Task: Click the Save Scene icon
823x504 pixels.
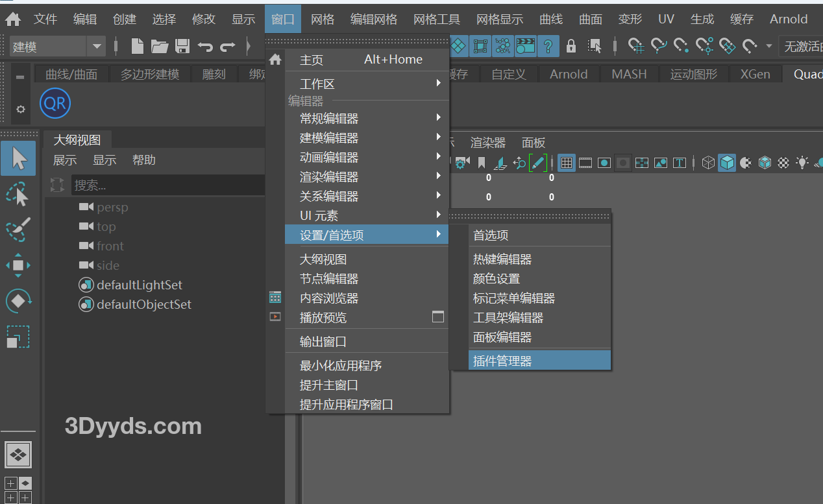Action: point(182,46)
